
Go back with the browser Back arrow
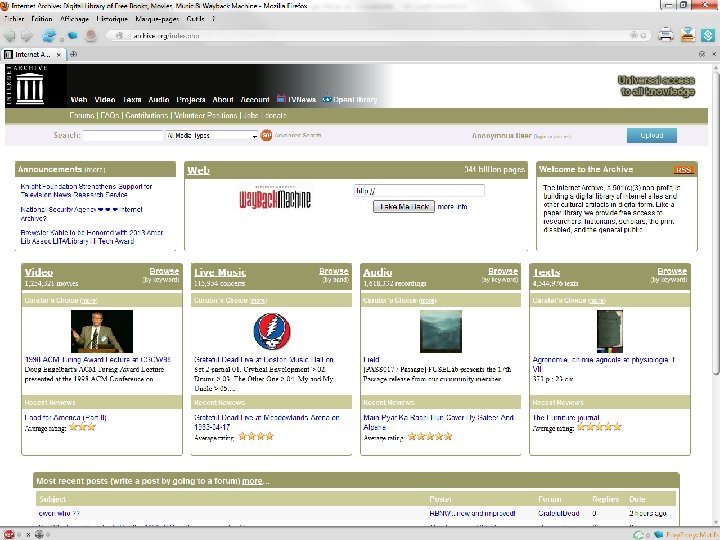click(9, 35)
